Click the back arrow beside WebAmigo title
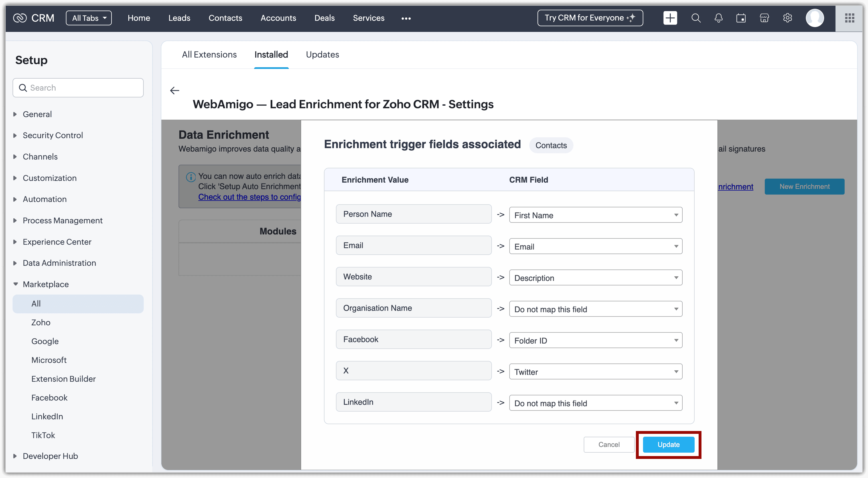This screenshot has width=868, height=478. (175, 91)
